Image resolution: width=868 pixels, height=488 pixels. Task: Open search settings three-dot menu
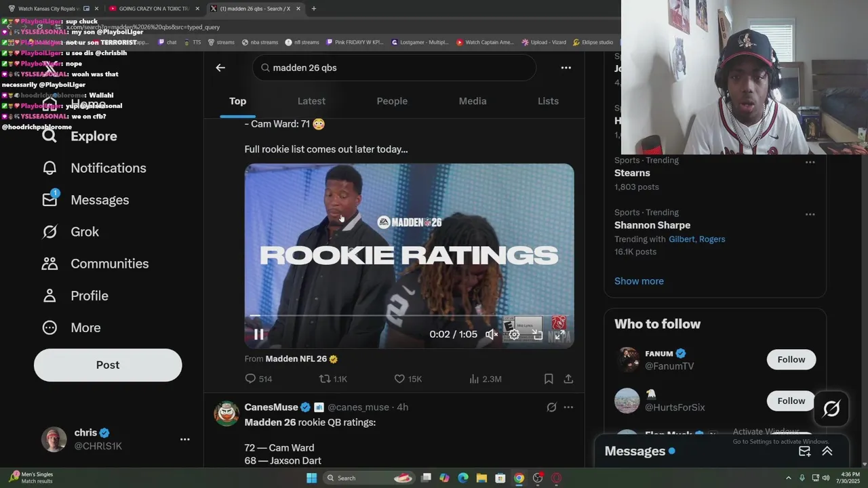click(x=566, y=68)
